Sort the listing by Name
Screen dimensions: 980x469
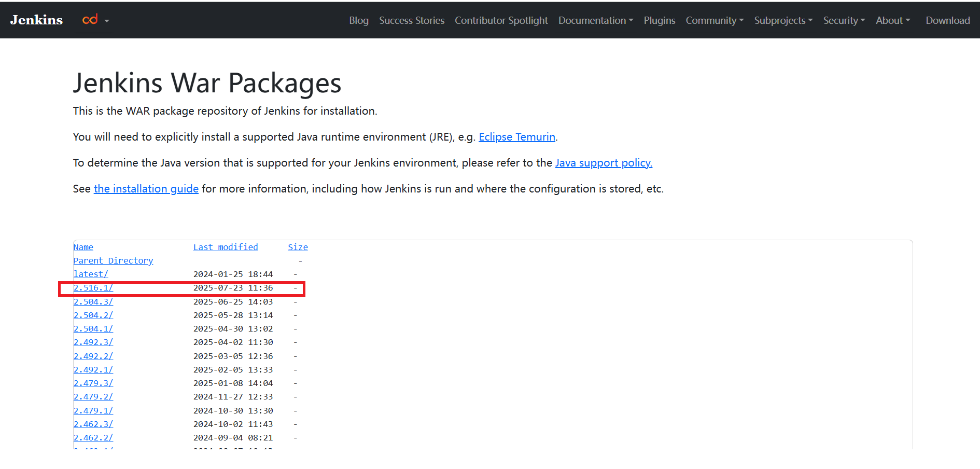(83, 247)
